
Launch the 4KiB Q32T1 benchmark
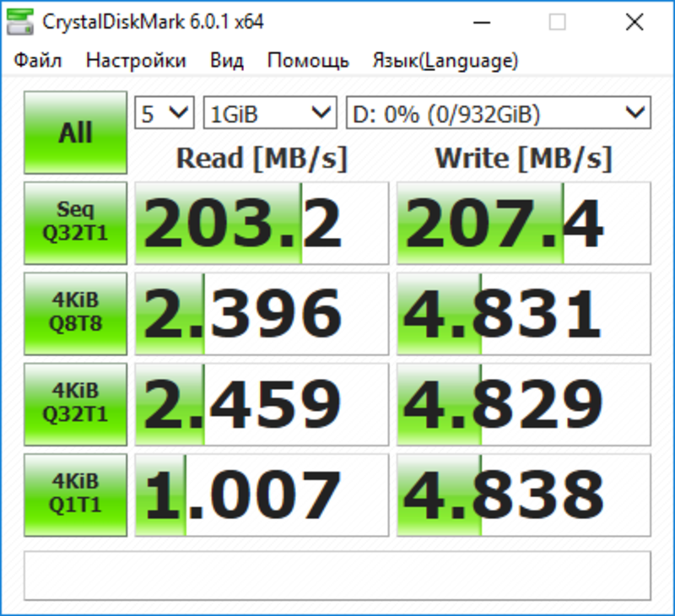75,403
